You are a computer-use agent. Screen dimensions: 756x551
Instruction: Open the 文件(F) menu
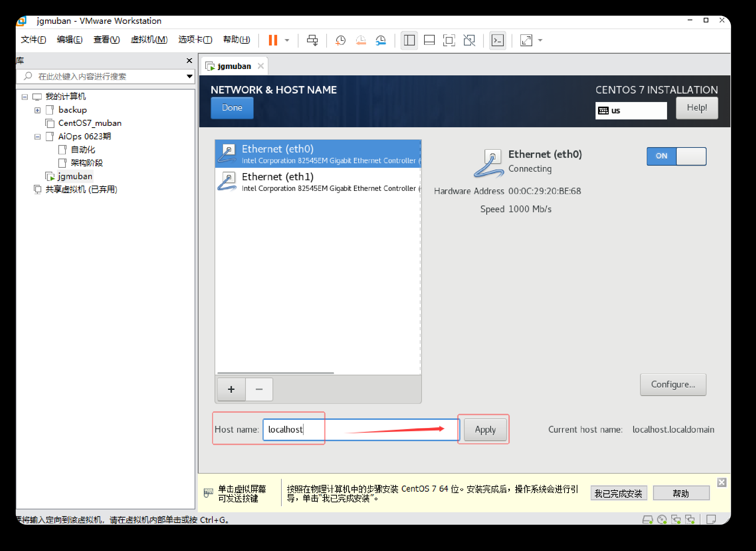(x=33, y=39)
